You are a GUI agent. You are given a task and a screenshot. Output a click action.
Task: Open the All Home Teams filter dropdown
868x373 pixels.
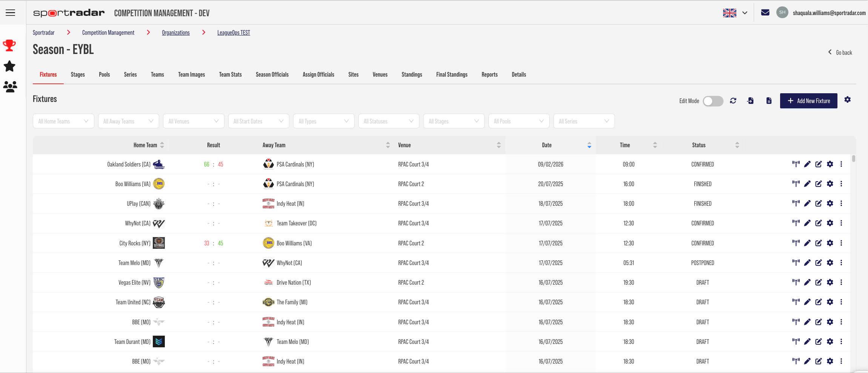coord(63,121)
